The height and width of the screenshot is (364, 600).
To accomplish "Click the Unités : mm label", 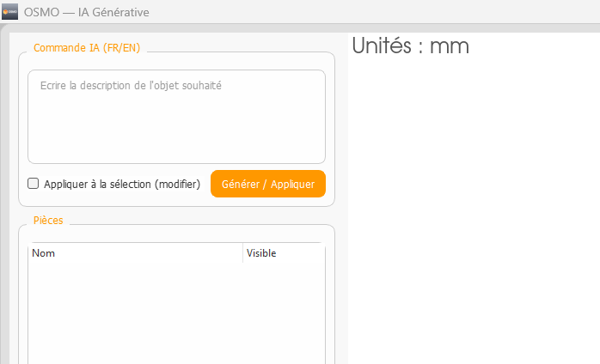I will point(410,46).
